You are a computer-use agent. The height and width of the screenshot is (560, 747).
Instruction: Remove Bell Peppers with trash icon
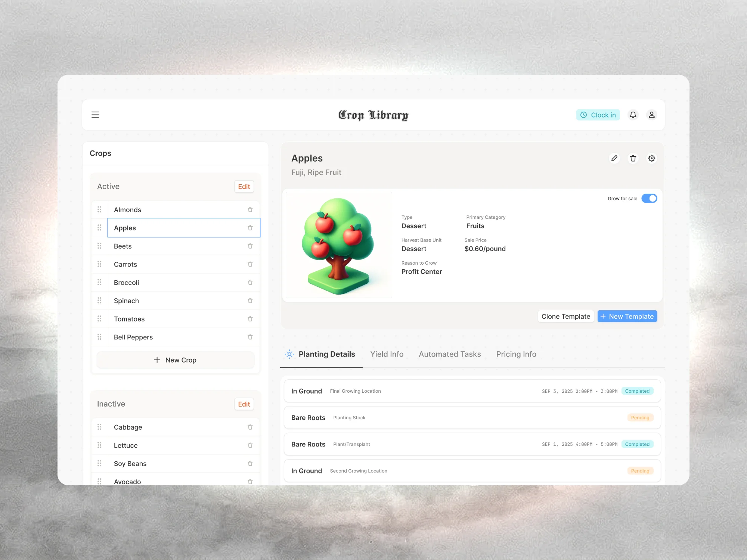250,337
